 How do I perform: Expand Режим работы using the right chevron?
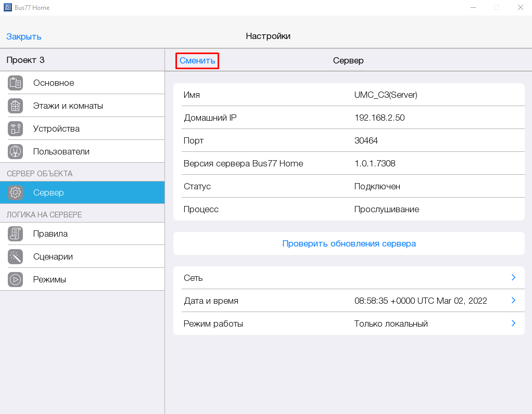pyautogui.click(x=513, y=324)
